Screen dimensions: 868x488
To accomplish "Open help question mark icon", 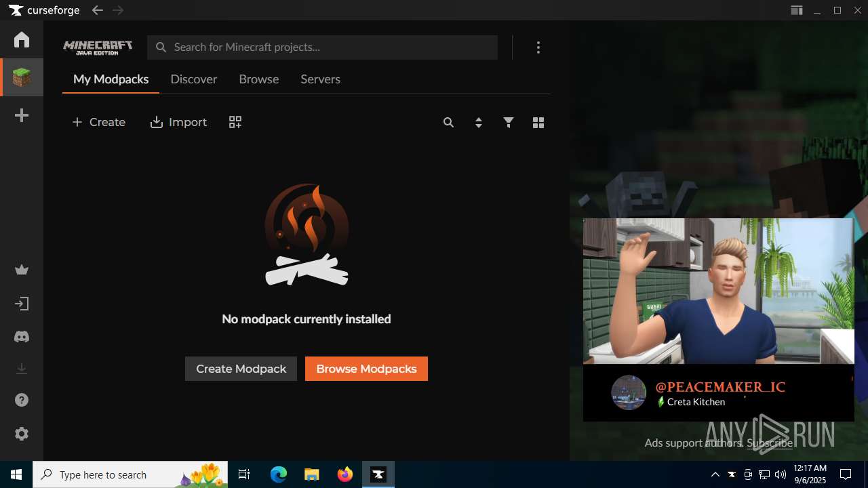I will click(22, 401).
